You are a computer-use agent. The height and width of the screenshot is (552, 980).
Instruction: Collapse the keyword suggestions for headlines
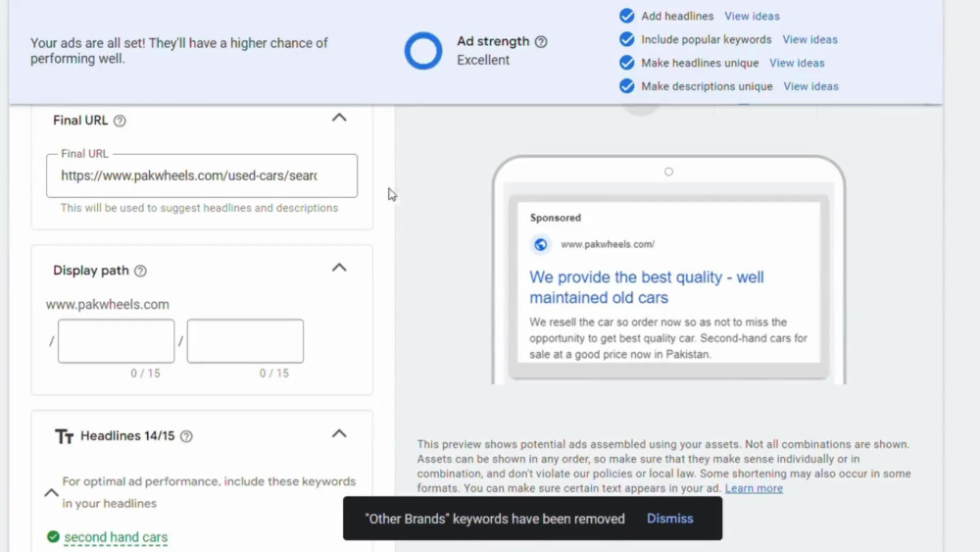coord(51,492)
